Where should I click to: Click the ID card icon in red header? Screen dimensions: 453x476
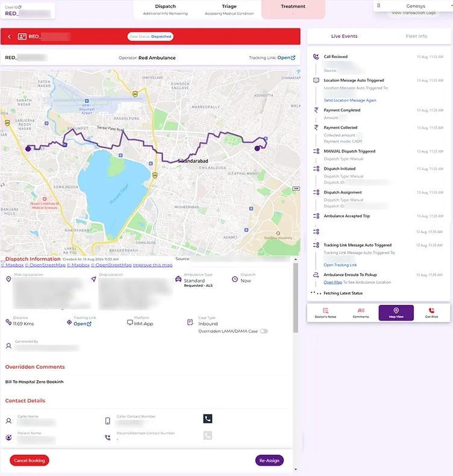[22, 36]
